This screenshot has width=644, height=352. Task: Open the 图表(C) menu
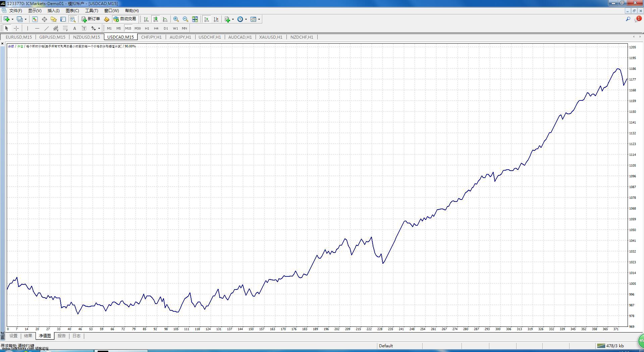[72, 11]
